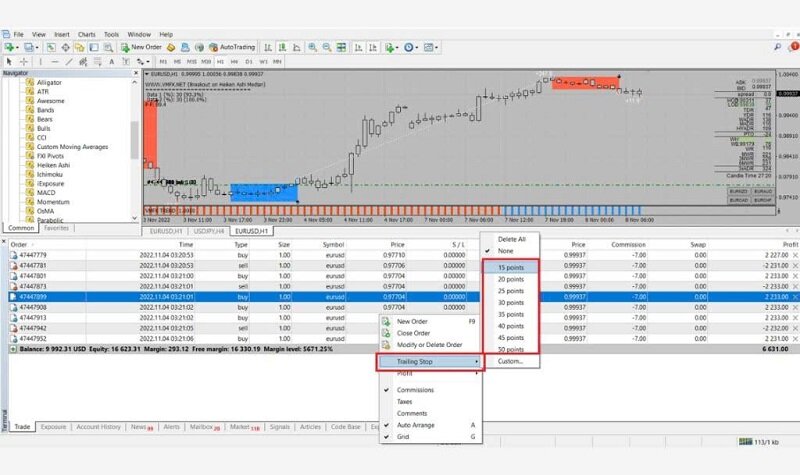This screenshot has height=475, width=800.
Task: Select the vertical line drawing tool
Action: point(40,61)
